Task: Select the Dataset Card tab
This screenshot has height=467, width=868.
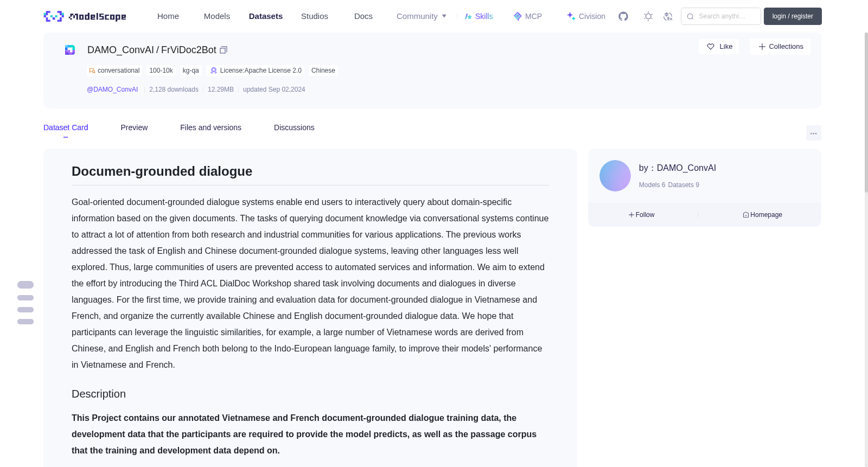Action: coord(66,127)
